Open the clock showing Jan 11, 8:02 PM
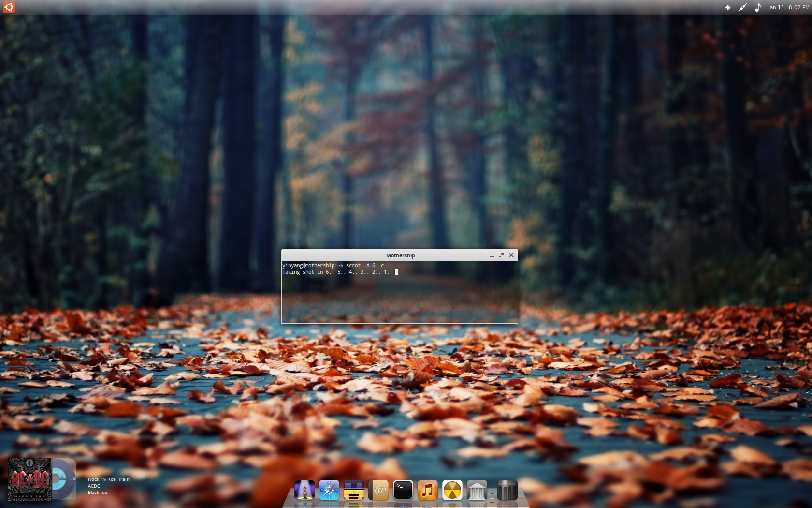Screen dimensions: 812x508 (x=788, y=7)
